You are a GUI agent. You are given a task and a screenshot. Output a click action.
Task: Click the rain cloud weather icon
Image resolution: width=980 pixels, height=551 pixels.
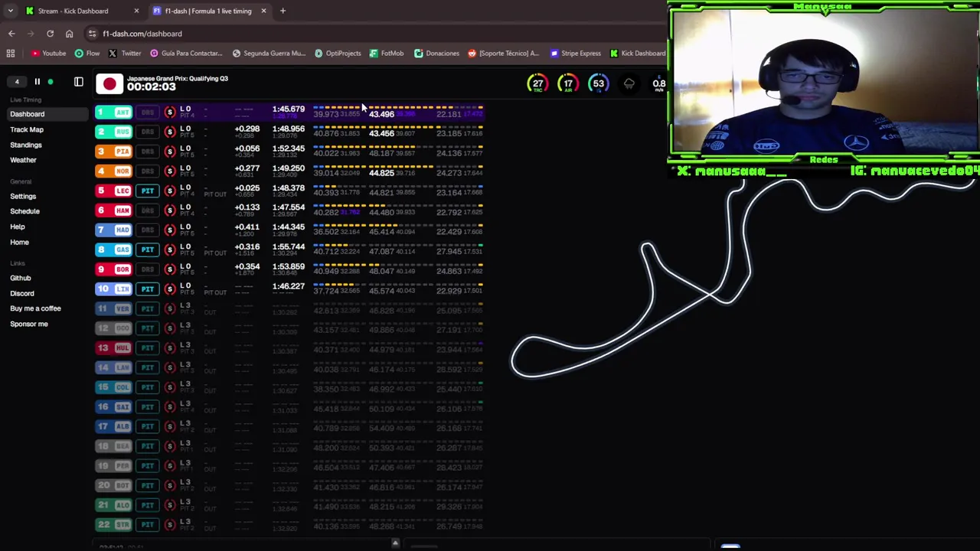[629, 83]
